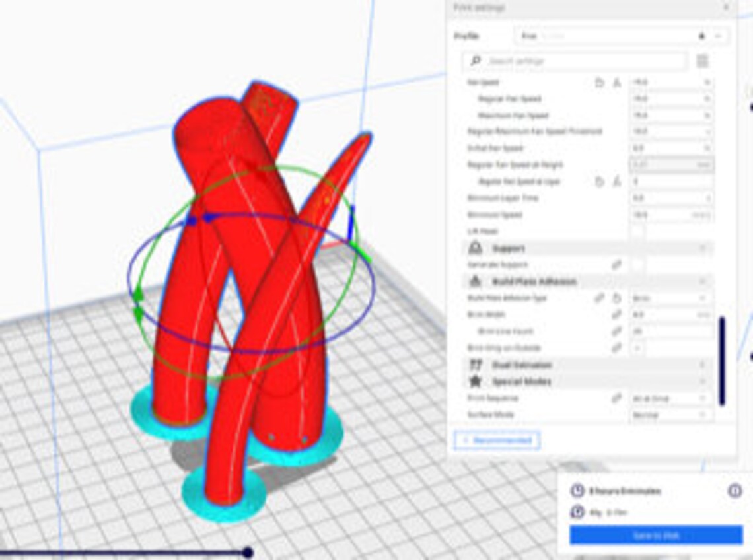This screenshot has height=560, width=753.
Task: Click the calculated-value icon for Fan Speed
Action: click(616, 82)
